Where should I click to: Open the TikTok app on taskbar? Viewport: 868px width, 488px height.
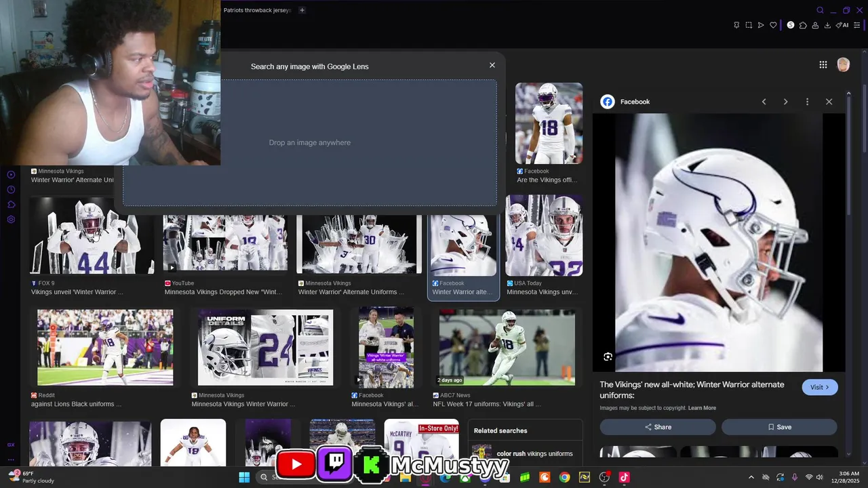tap(624, 477)
